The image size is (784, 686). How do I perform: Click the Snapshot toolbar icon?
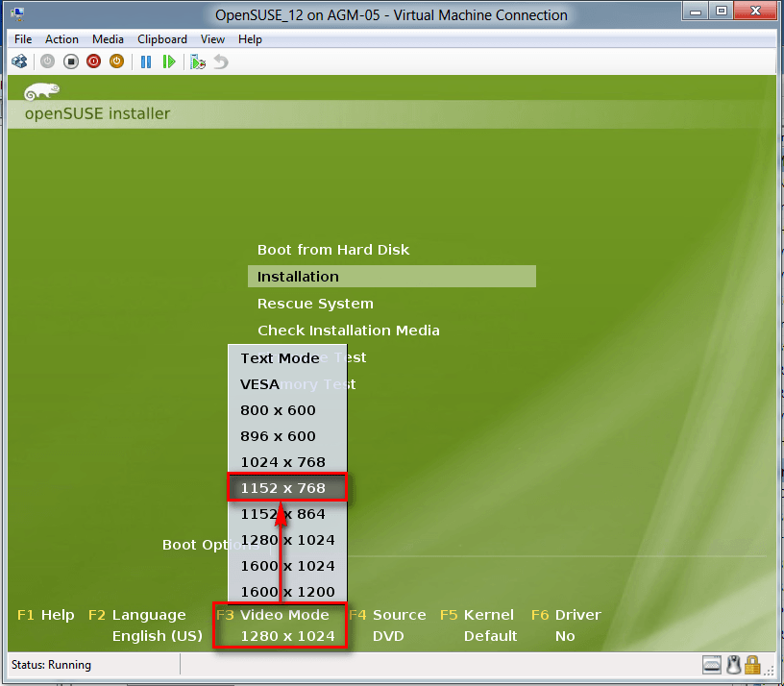point(198,61)
